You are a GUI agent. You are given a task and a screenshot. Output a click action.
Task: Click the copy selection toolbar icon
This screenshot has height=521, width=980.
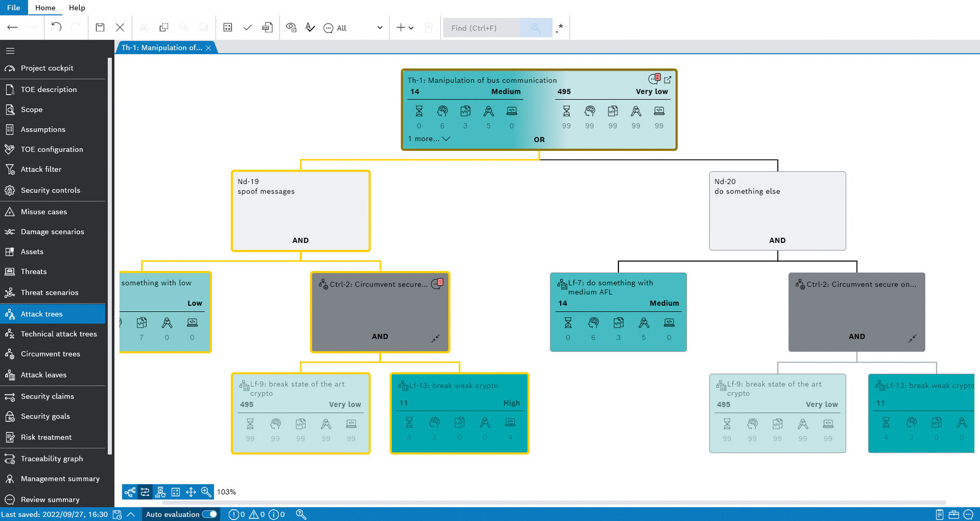(164, 27)
